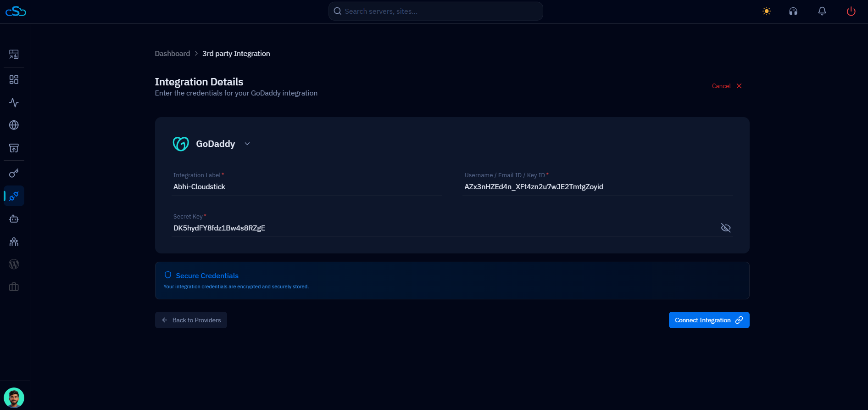Click the GoDaddy logo icon
Image resolution: width=868 pixels, height=410 pixels.
(181, 144)
